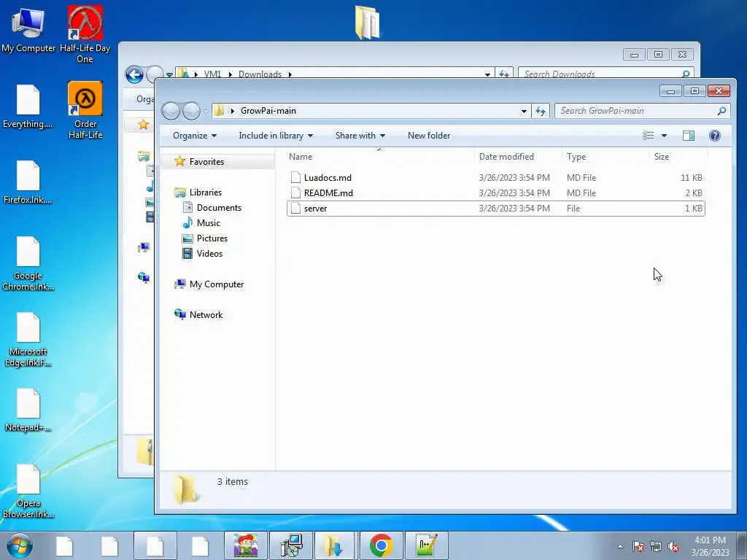
Task: Click the Change your view icon
Action: [649, 136]
